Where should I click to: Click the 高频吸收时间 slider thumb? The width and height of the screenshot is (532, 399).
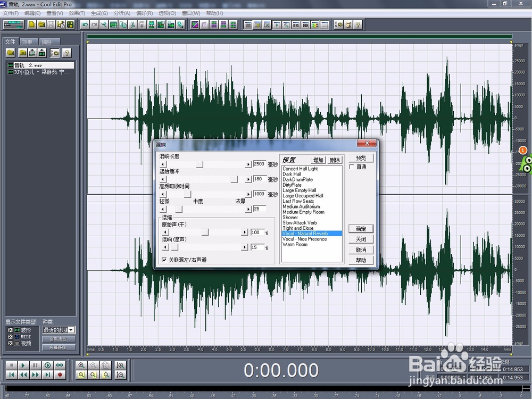coord(187,194)
